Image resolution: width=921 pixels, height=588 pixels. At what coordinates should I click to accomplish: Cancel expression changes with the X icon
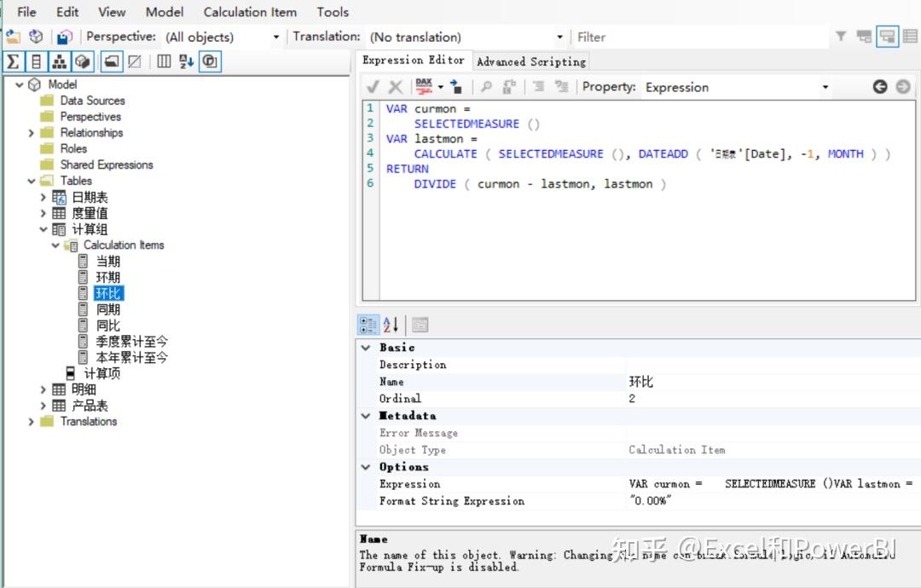[x=396, y=87]
